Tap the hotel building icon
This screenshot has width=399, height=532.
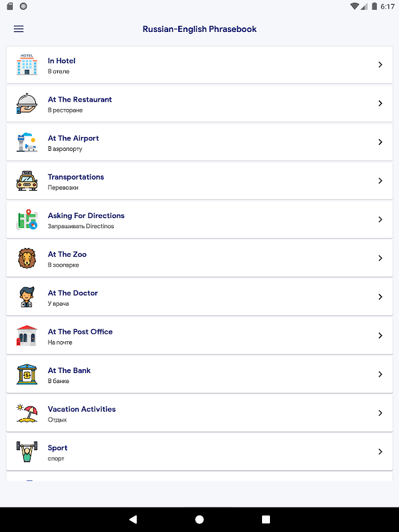click(27, 65)
